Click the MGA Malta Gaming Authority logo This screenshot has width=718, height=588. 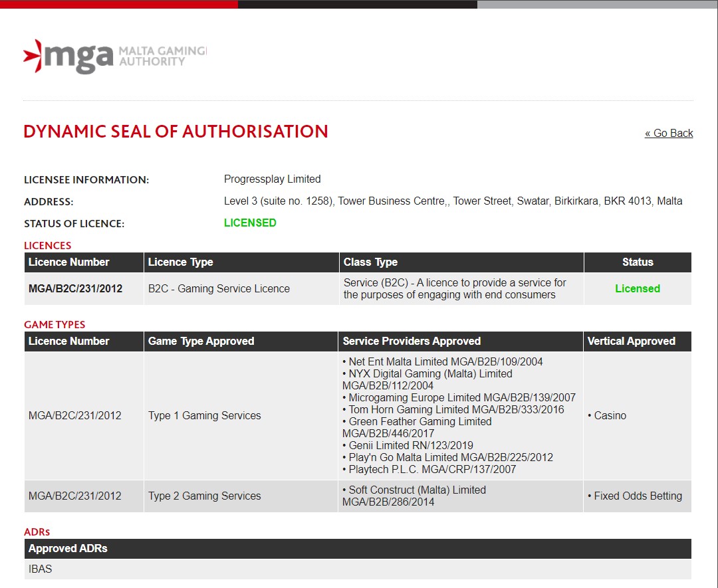coord(115,56)
